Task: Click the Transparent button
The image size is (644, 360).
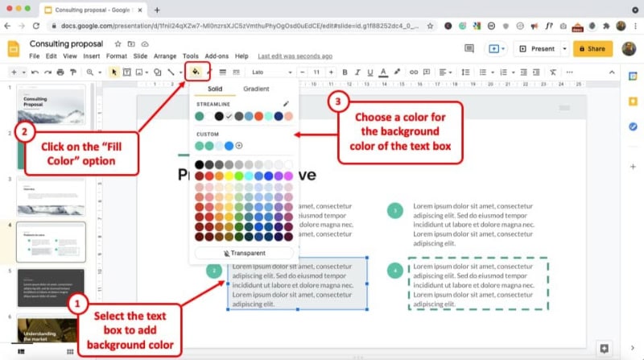Action: pos(245,253)
